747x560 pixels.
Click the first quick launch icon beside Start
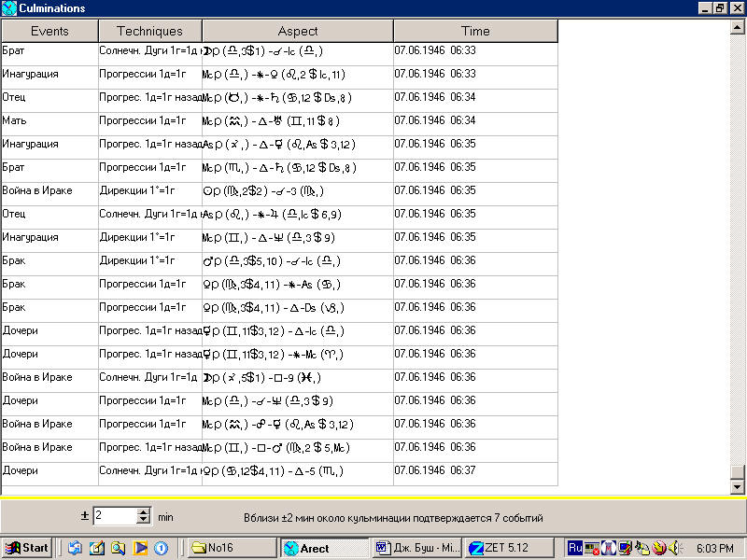[75, 548]
